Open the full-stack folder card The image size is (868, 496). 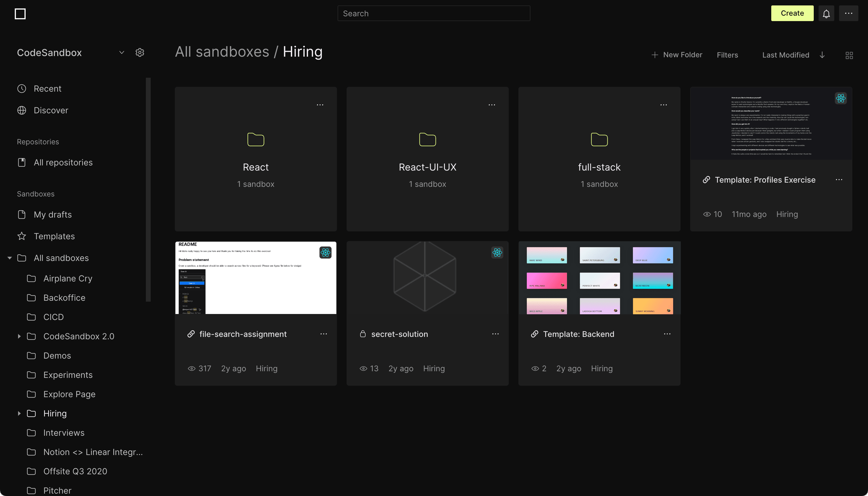[599, 159]
